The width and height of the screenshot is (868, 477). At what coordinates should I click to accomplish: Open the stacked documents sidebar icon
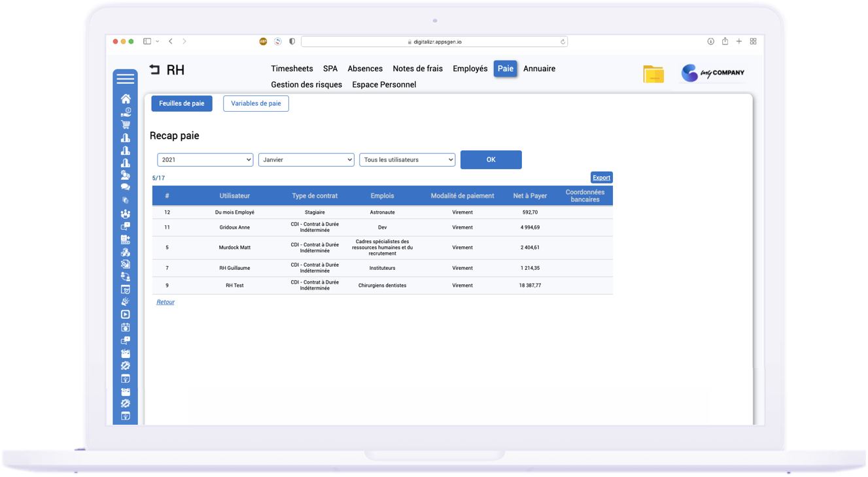126,201
